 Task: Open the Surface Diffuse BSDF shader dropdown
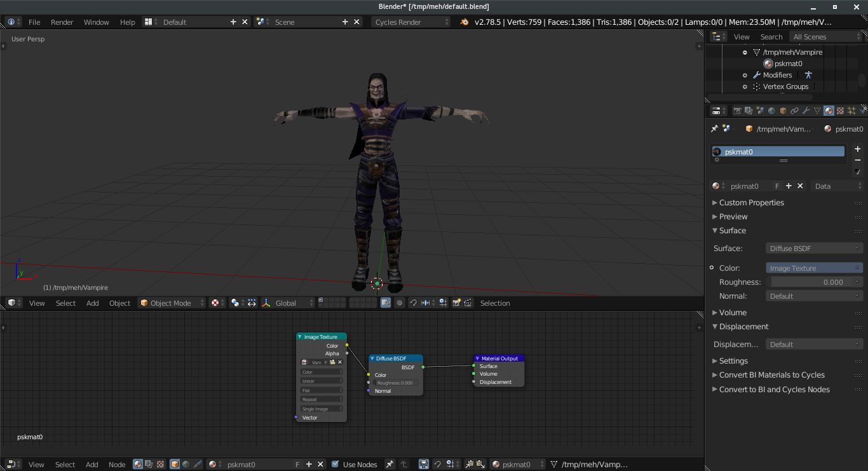click(814, 249)
